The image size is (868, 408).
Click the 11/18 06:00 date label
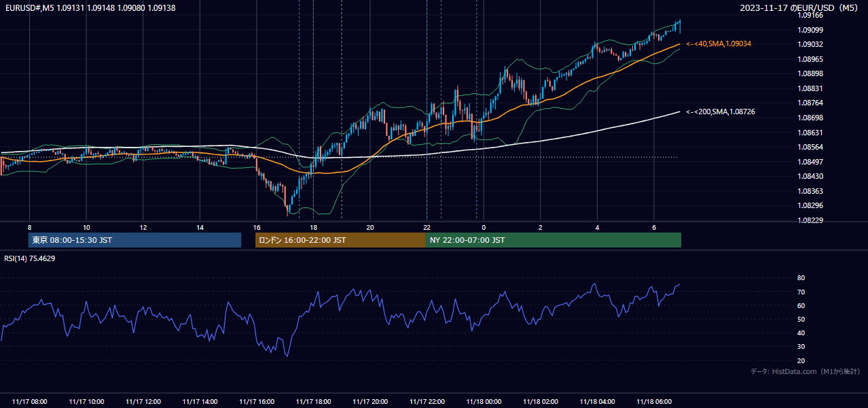(653, 402)
